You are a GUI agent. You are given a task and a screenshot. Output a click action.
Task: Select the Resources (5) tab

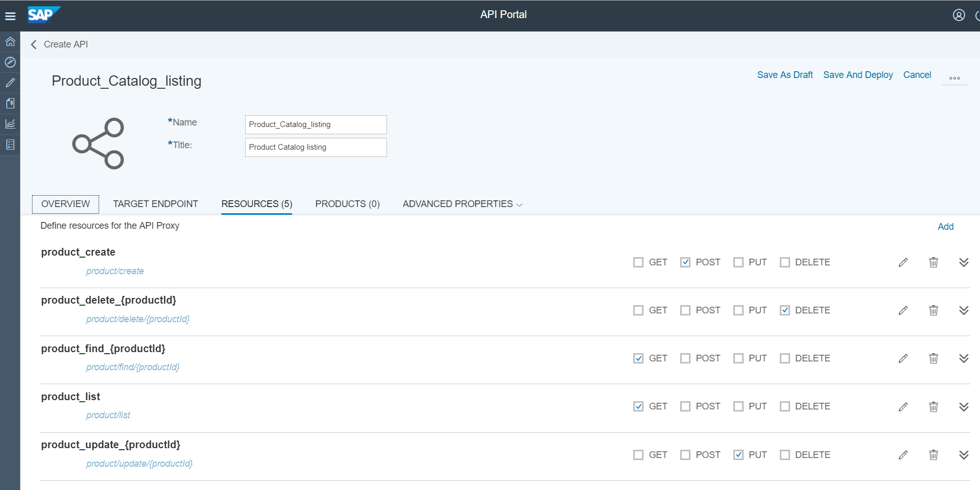click(256, 204)
